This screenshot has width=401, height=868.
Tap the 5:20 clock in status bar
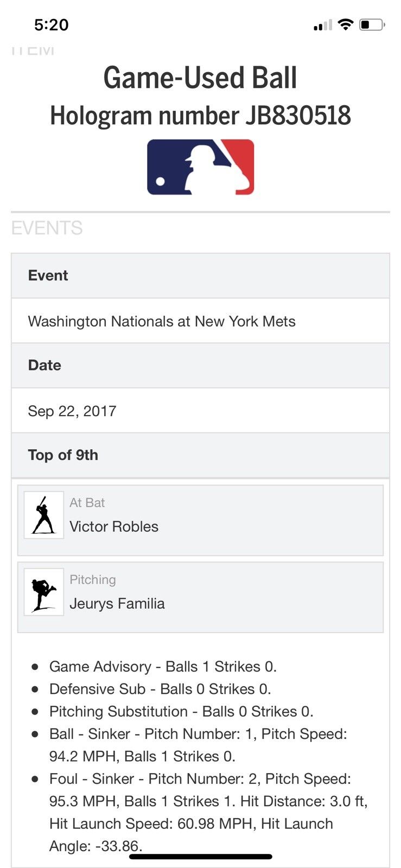[x=51, y=24]
